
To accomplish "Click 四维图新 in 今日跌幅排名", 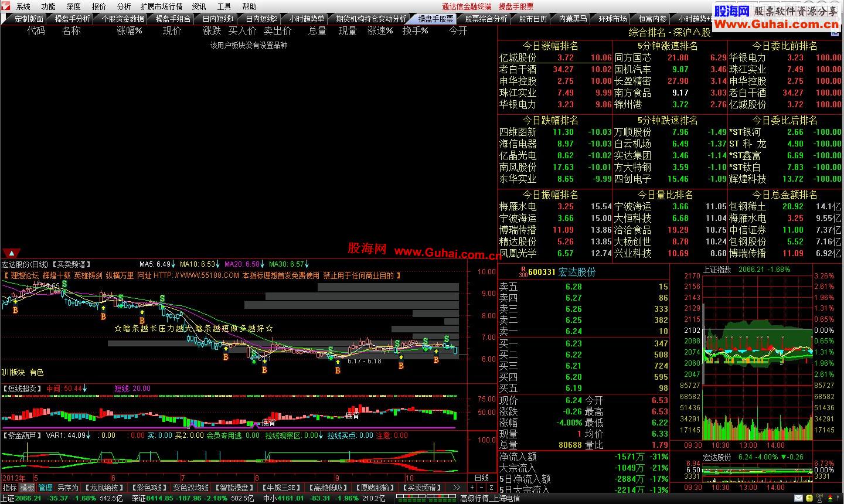I will click(x=518, y=132).
